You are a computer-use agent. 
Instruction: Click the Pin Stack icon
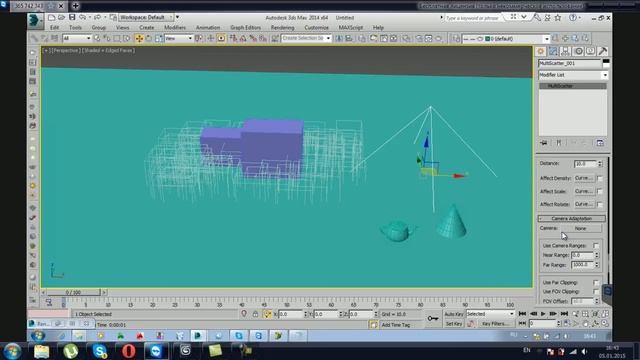pos(544,143)
